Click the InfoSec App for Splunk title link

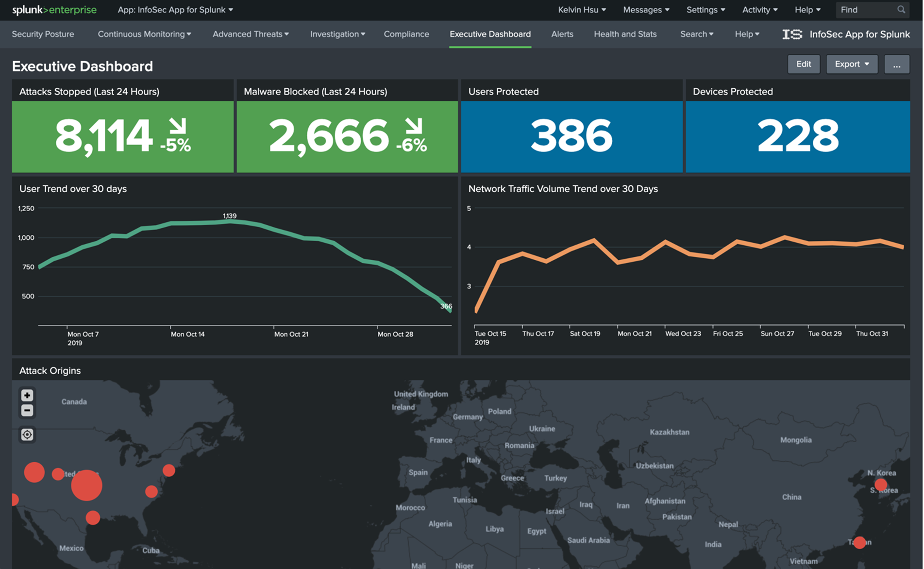coord(859,34)
